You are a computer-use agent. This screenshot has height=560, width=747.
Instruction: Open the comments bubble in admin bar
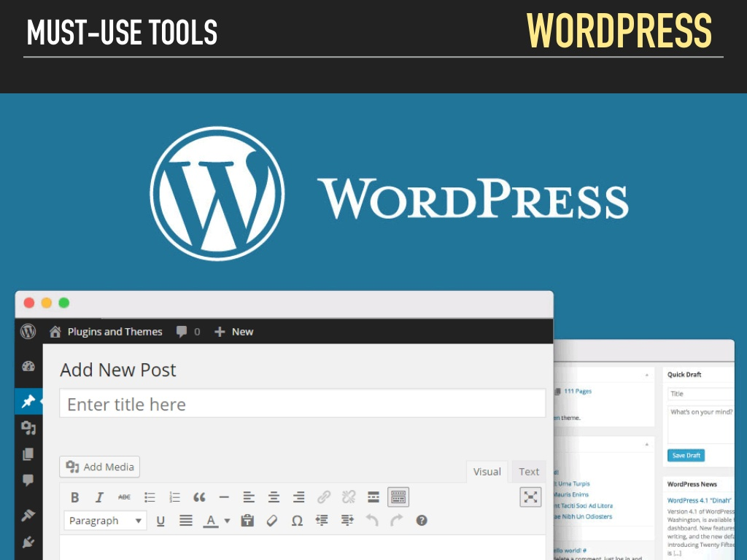[x=187, y=332]
